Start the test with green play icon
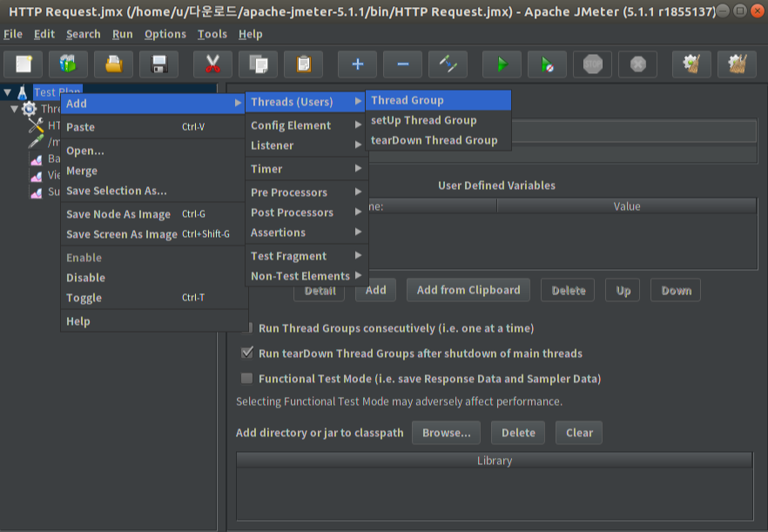Viewport: 768px width, 532px height. (502, 64)
